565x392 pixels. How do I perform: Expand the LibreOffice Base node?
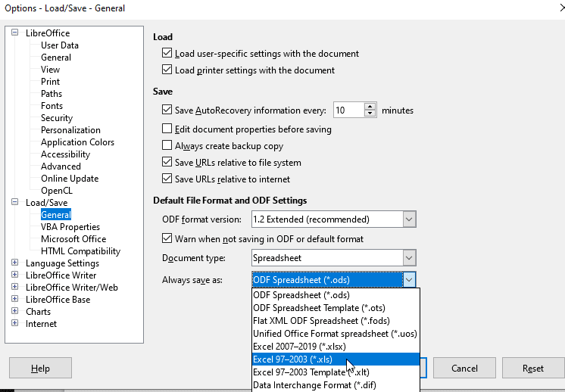click(x=15, y=299)
